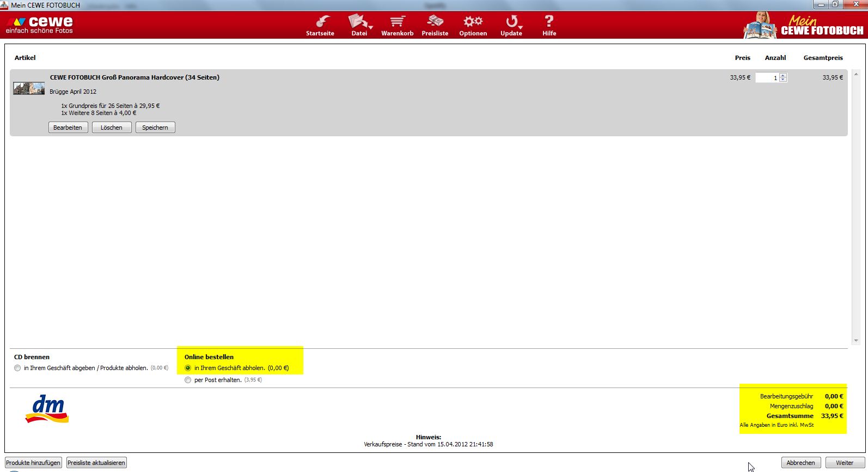Click the Artikel column header

tap(25, 58)
